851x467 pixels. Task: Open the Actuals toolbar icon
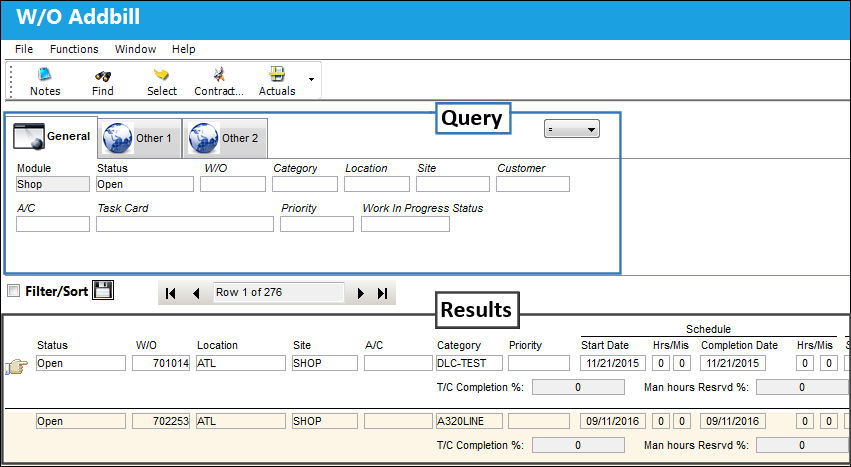(x=277, y=81)
